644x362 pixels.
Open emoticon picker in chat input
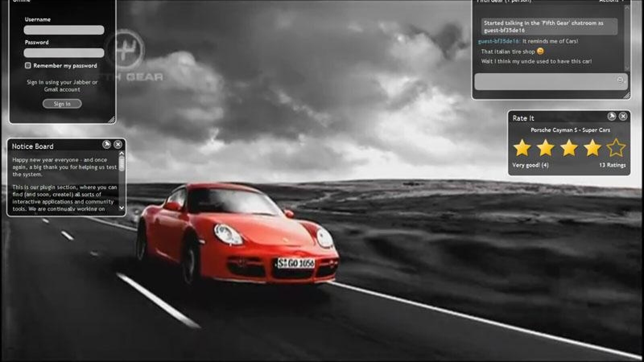pos(620,80)
